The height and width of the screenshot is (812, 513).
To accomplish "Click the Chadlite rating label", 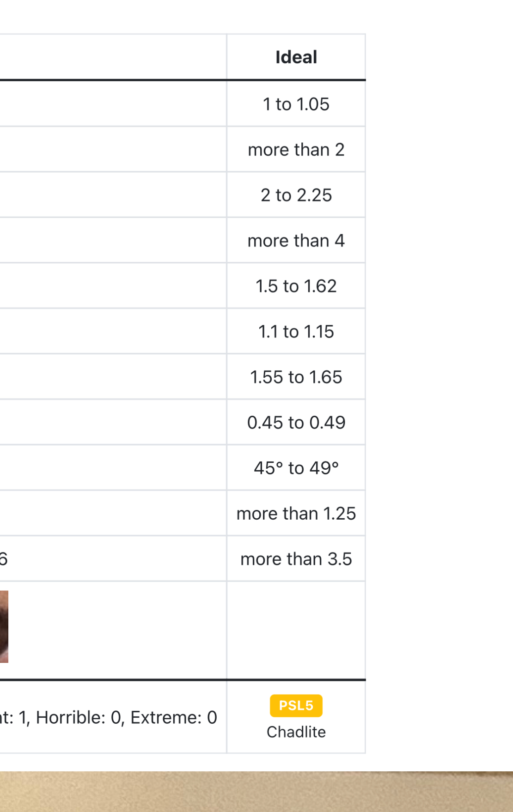I will point(296,732).
